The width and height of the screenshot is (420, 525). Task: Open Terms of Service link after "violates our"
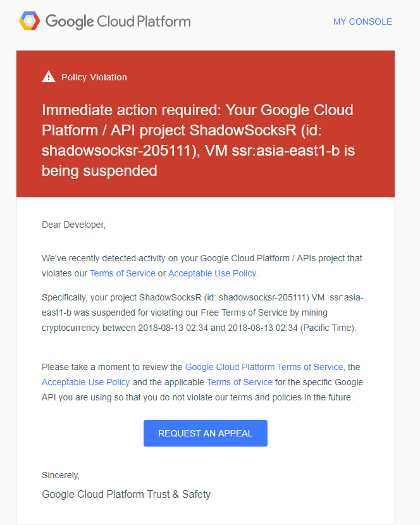coord(123,273)
